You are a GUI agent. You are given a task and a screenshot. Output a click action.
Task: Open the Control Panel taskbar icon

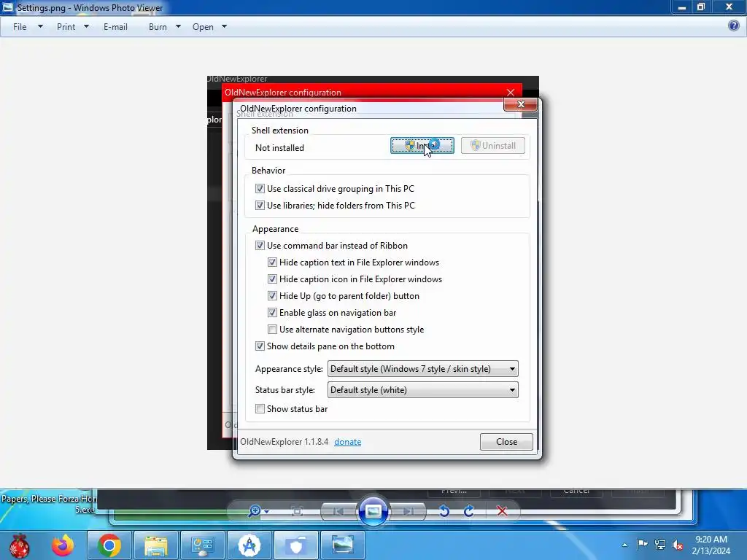click(203, 545)
